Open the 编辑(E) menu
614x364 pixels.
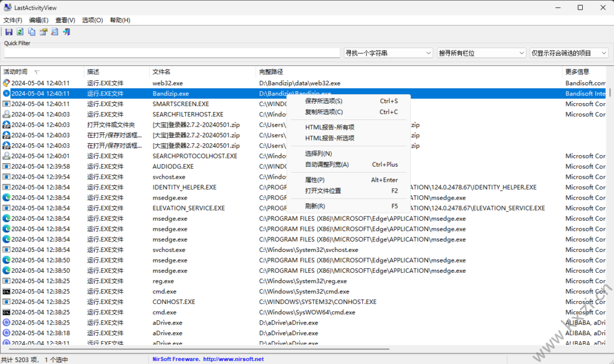[39, 20]
